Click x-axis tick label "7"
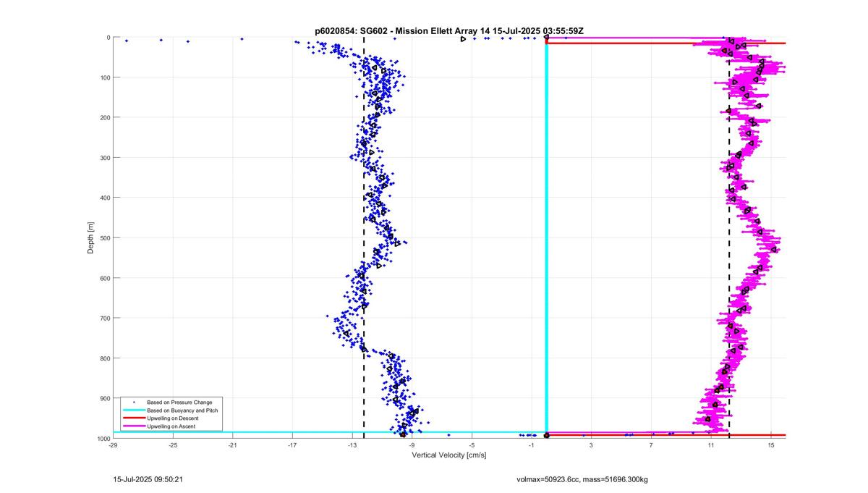The width and height of the screenshot is (868, 493). coord(651,445)
